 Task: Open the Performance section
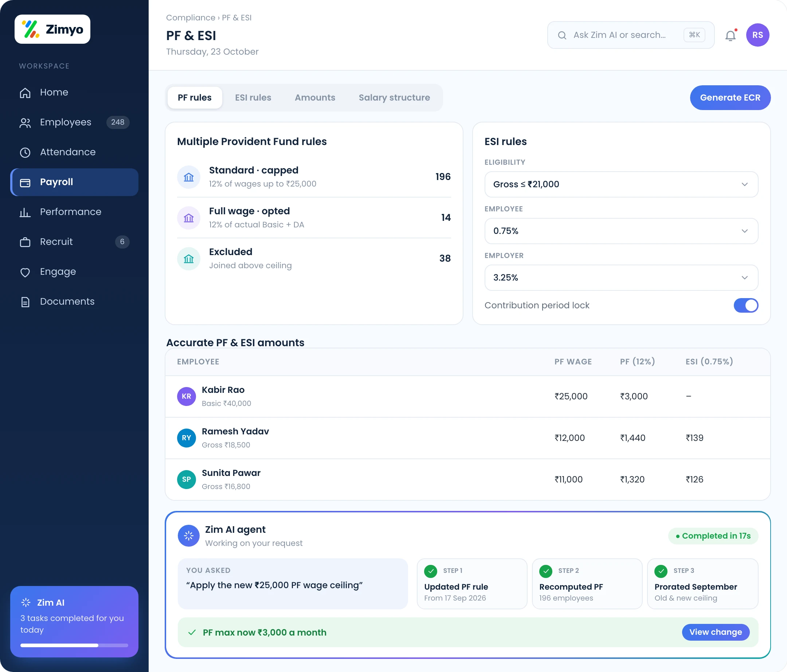74,212
